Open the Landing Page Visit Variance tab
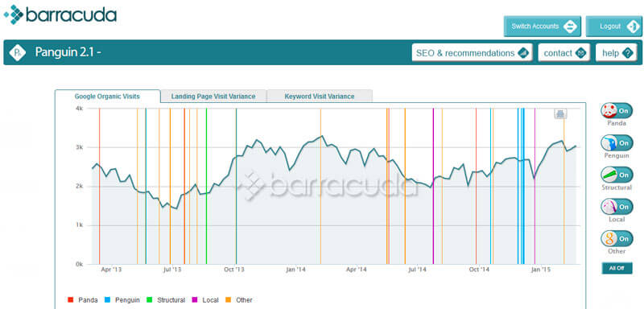Screen dimensions: 644x309 coord(213,97)
